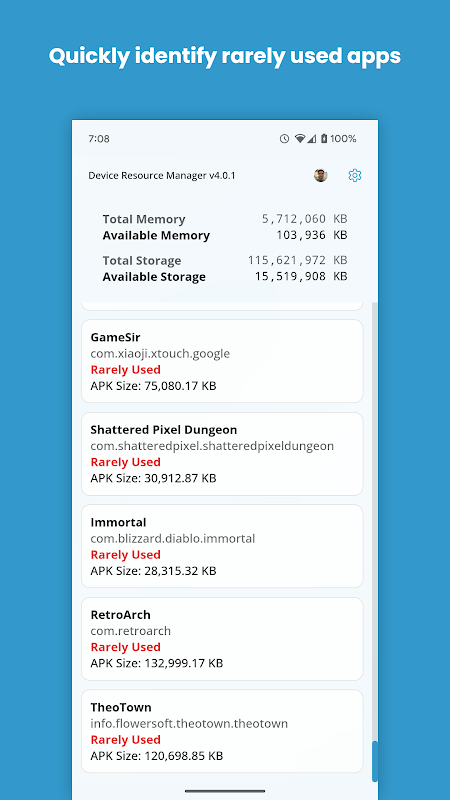Tap the battery status icon
This screenshot has width=450, height=800.
323,139
